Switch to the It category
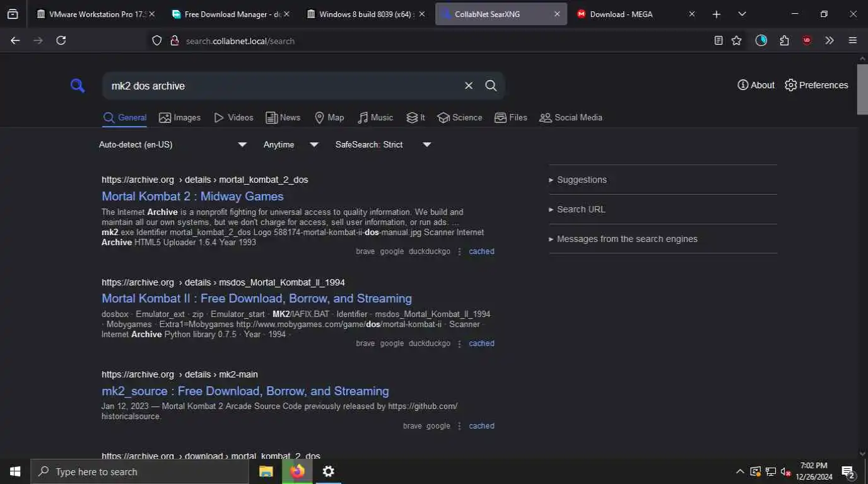This screenshot has height=484, width=868. pos(416,118)
